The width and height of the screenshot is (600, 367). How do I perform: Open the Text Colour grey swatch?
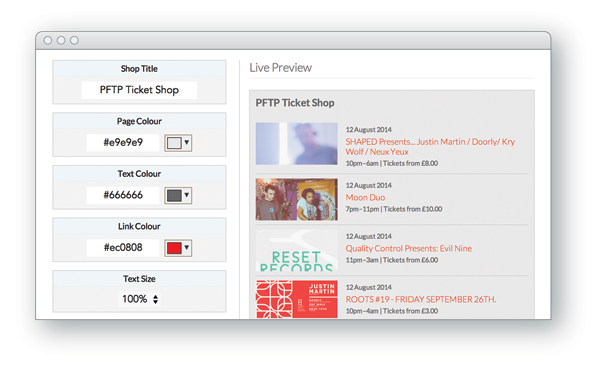[174, 196]
